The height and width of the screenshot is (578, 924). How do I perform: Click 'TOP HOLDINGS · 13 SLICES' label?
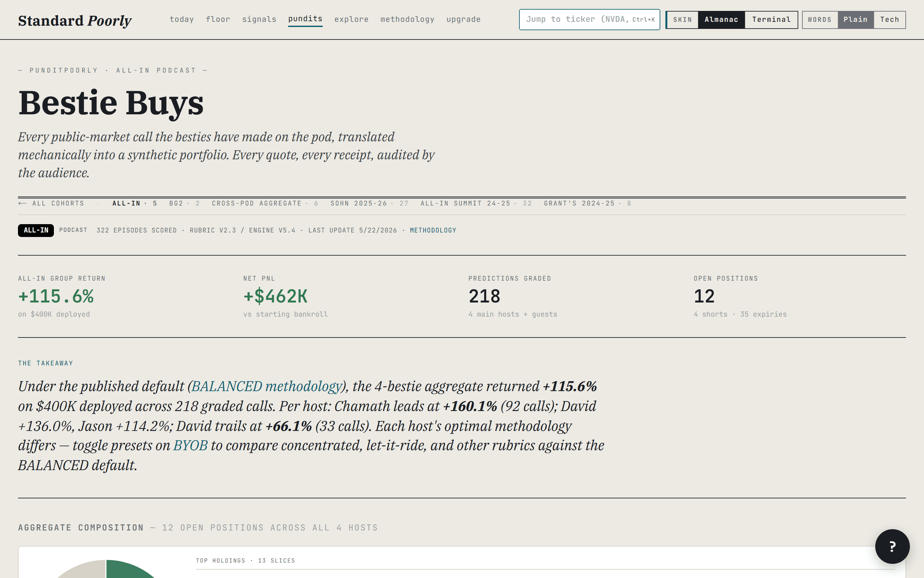[x=245, y=560]
